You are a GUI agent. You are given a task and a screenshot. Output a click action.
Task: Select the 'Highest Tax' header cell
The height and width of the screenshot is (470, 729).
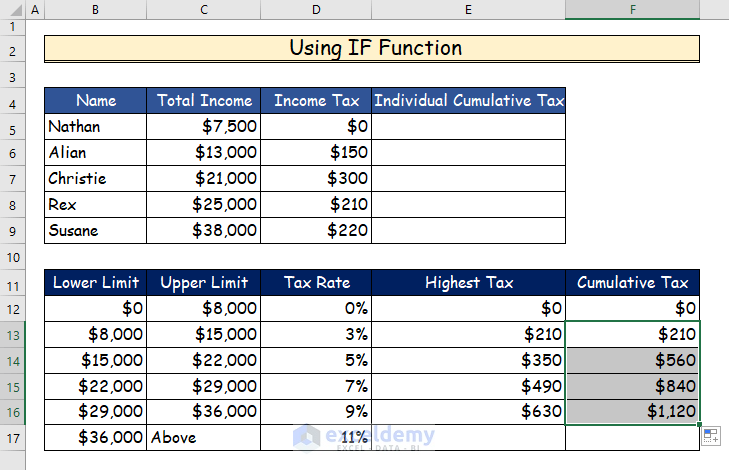click(x=468, y=283)
